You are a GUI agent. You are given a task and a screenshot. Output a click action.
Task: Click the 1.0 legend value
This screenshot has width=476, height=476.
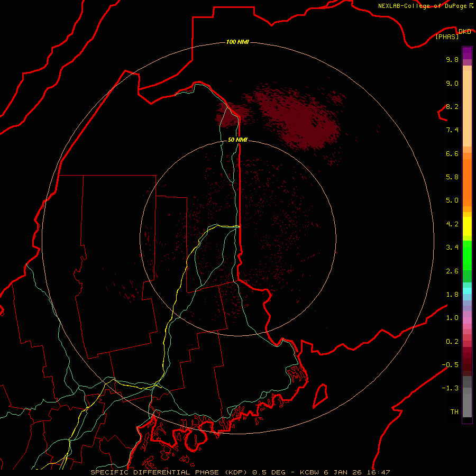452,318
